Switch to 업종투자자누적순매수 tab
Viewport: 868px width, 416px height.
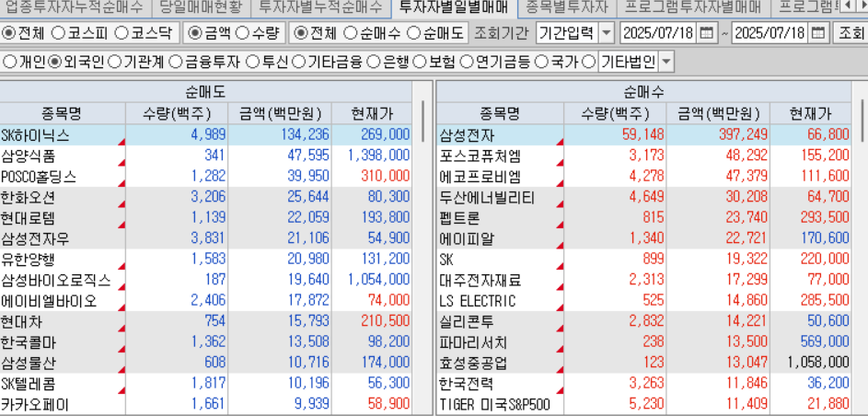click(x=74, y=7)
